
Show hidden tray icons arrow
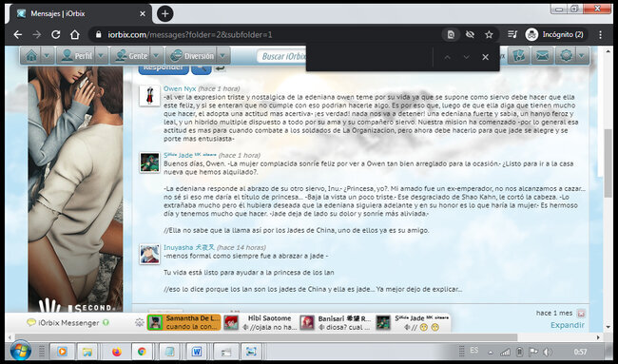pos(491,352)
